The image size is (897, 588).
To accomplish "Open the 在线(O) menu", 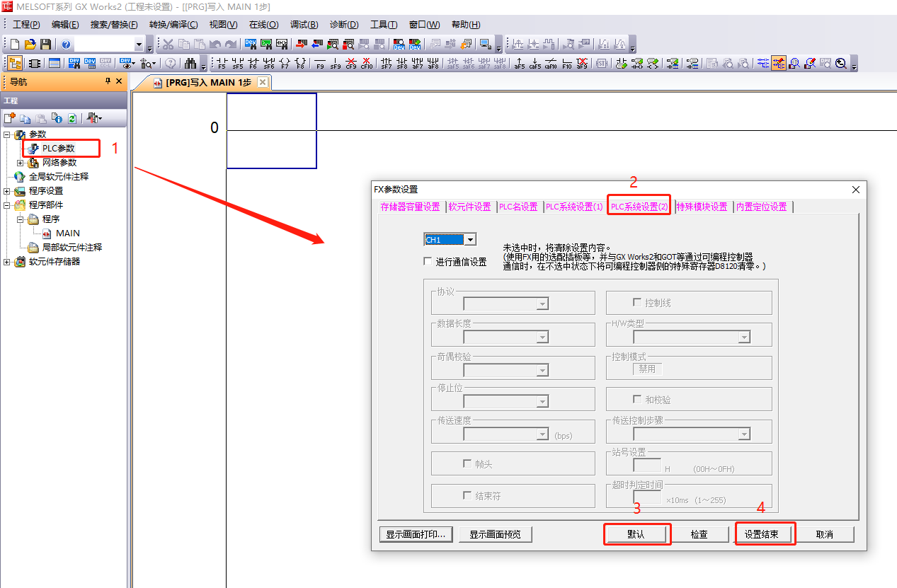I will 263,25.
